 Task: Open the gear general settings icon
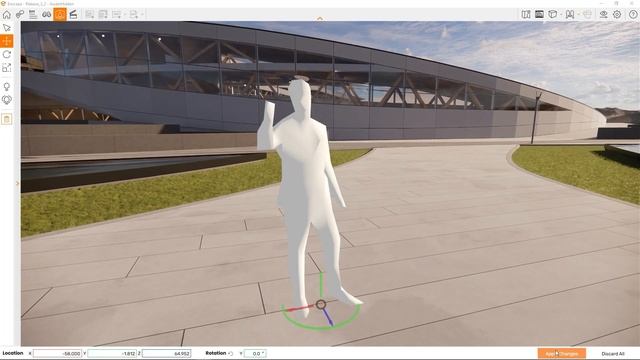[617, 14]
